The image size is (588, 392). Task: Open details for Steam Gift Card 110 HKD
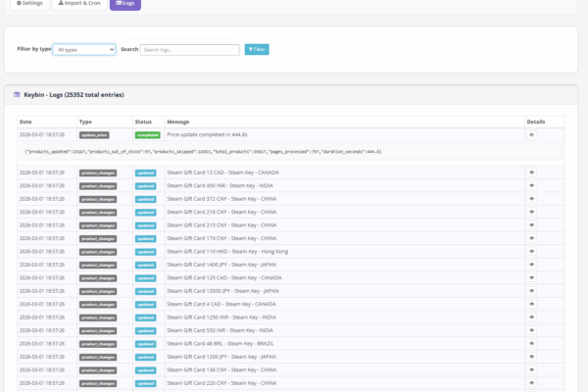(x=532, y=251)
